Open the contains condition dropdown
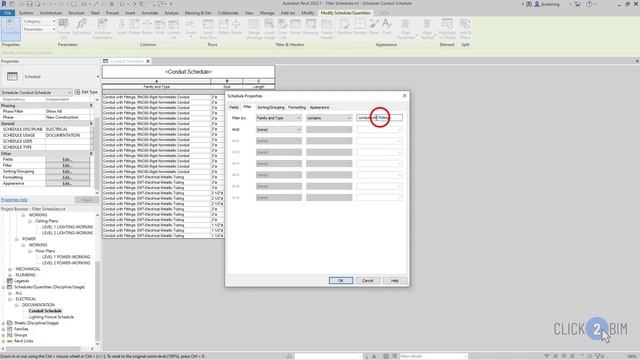640x360 pixels. [x=329, y=118]
